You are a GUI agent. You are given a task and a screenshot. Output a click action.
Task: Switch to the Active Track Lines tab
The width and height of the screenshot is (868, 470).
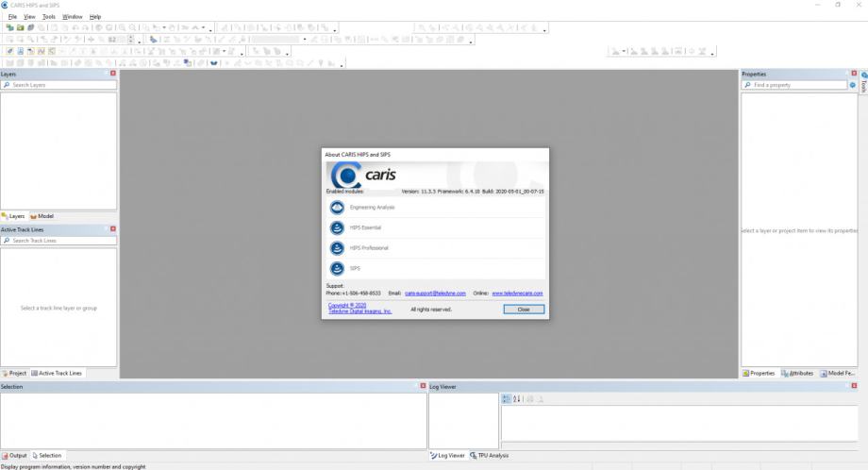pyautogui.click(x=57, y=373)
